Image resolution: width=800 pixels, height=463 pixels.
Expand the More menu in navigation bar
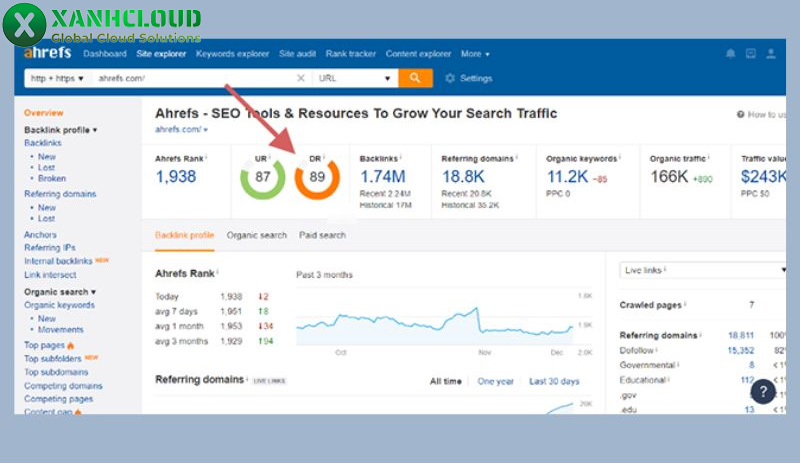point(475,54)
